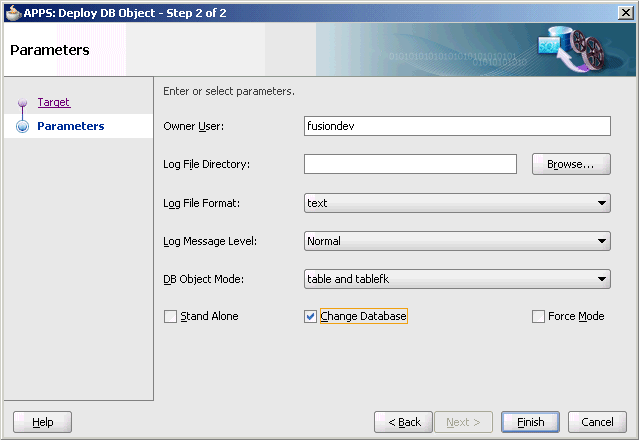This screenshot has height=440, width=639.
Task: Click the Target step bullet icon
Action: click(x=22, y=104)
